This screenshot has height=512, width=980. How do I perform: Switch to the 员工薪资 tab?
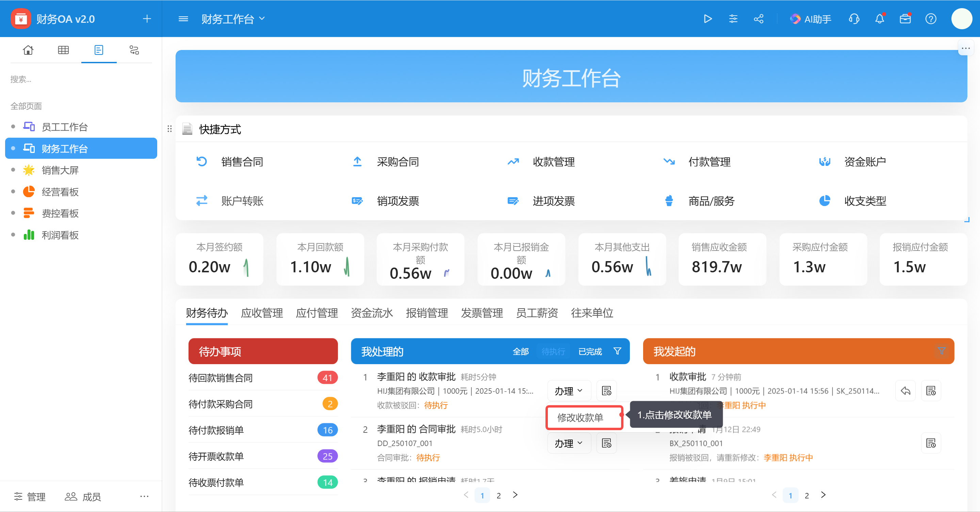tap(537, 313)
